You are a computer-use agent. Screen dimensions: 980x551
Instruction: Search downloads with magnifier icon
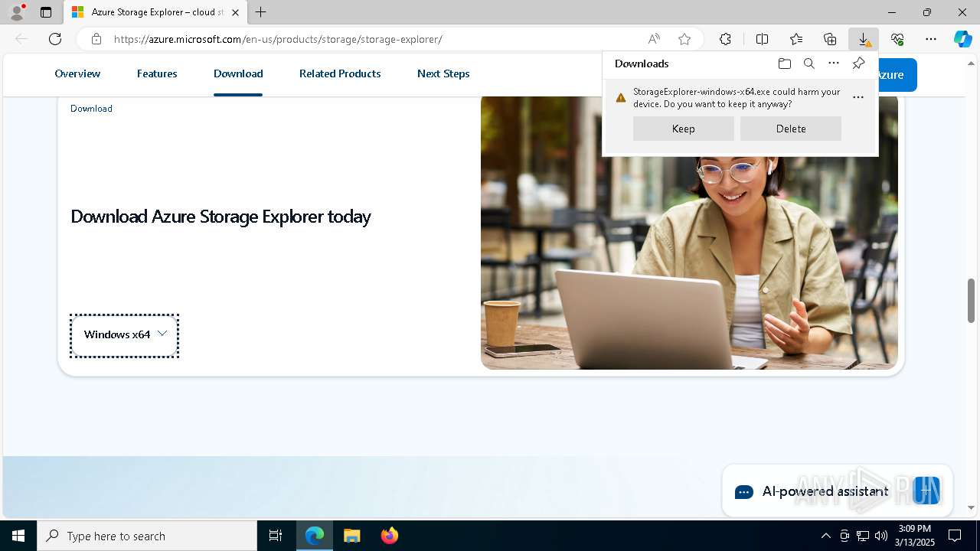click(808, 64)
